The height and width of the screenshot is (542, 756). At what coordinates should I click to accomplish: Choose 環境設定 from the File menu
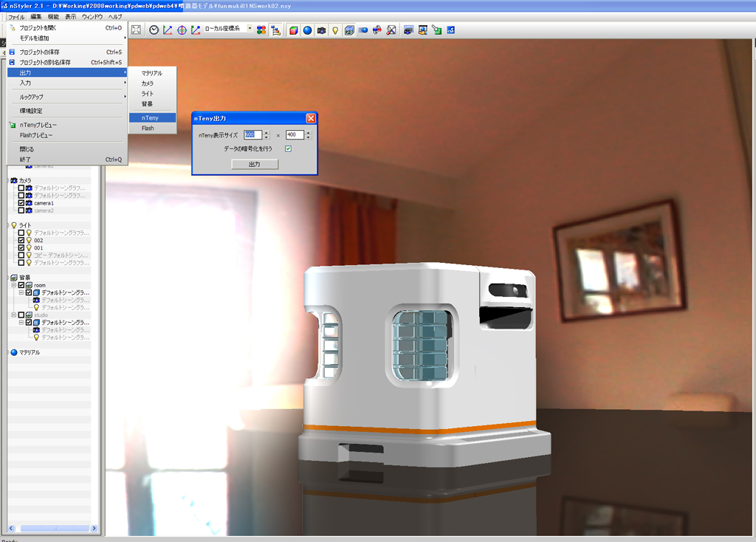coord(31,111)
